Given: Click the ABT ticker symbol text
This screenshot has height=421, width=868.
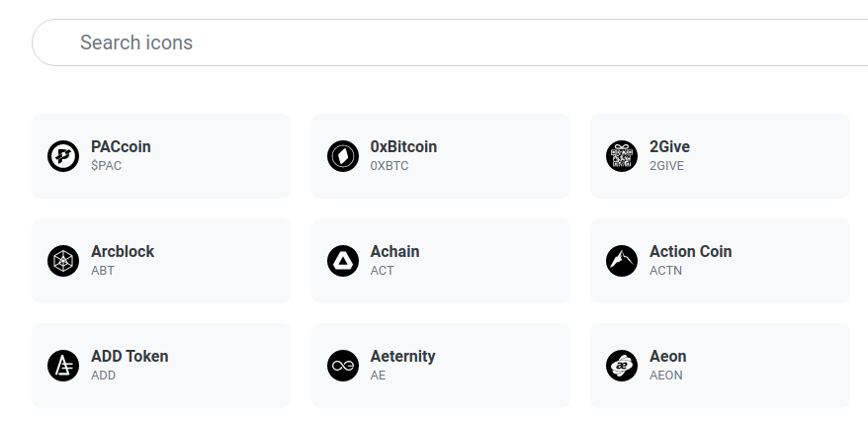Looking at the screenshot, I should coord(103,271).
